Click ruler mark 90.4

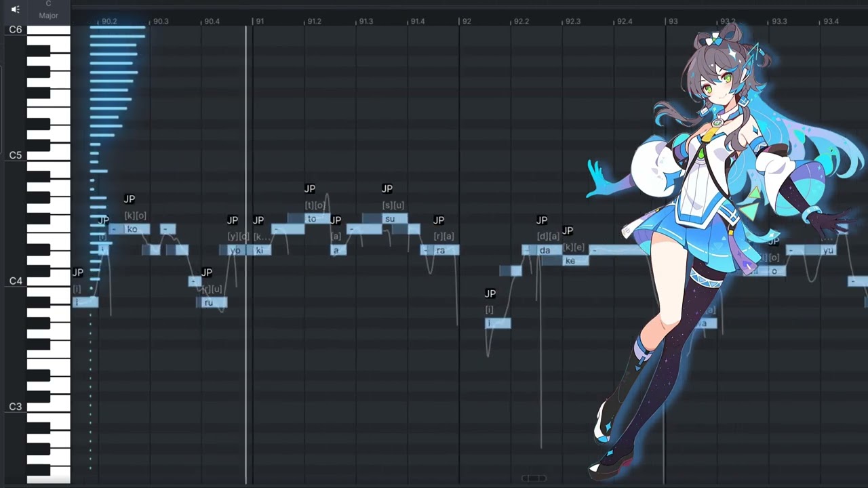(212, 22)
